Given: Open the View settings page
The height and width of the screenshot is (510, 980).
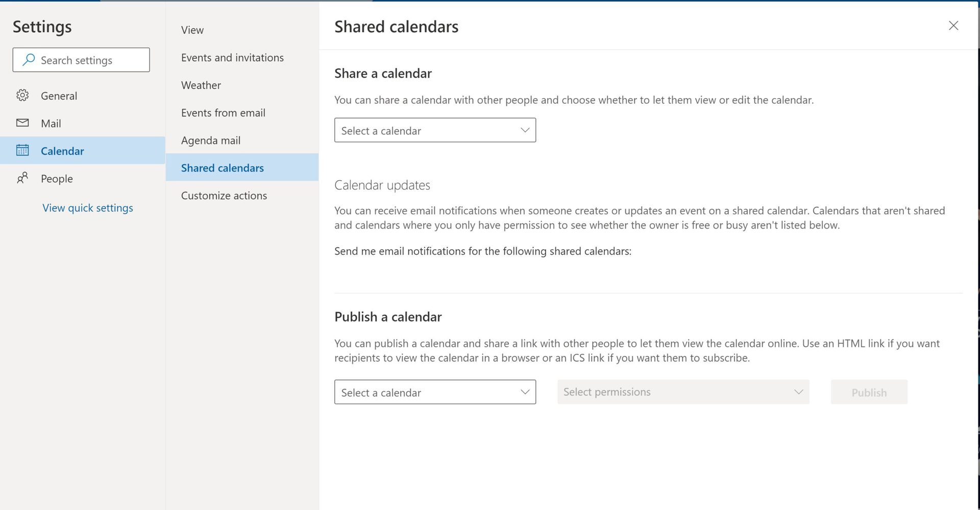Looking at the screenshot, I should click(x=192, y=30).
